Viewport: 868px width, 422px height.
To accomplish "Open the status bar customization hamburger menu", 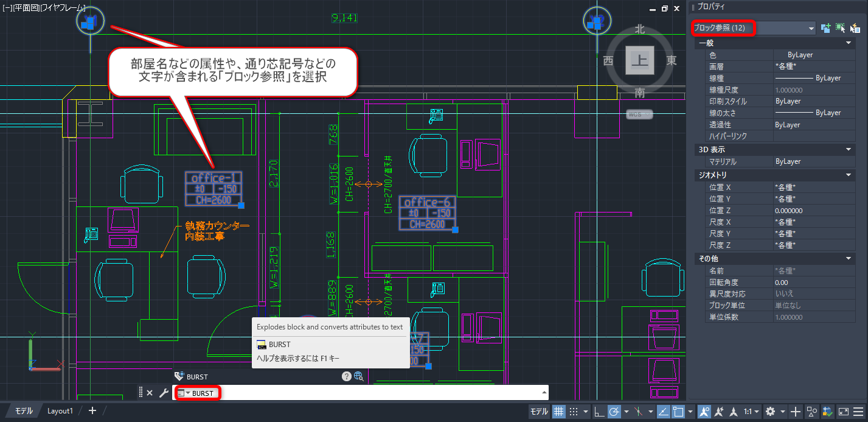I will tap(858, 412).
